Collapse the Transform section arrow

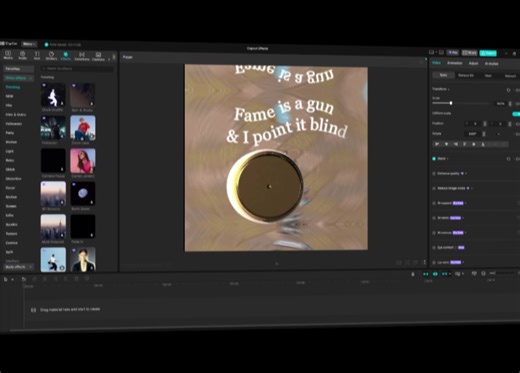point(449,89)
